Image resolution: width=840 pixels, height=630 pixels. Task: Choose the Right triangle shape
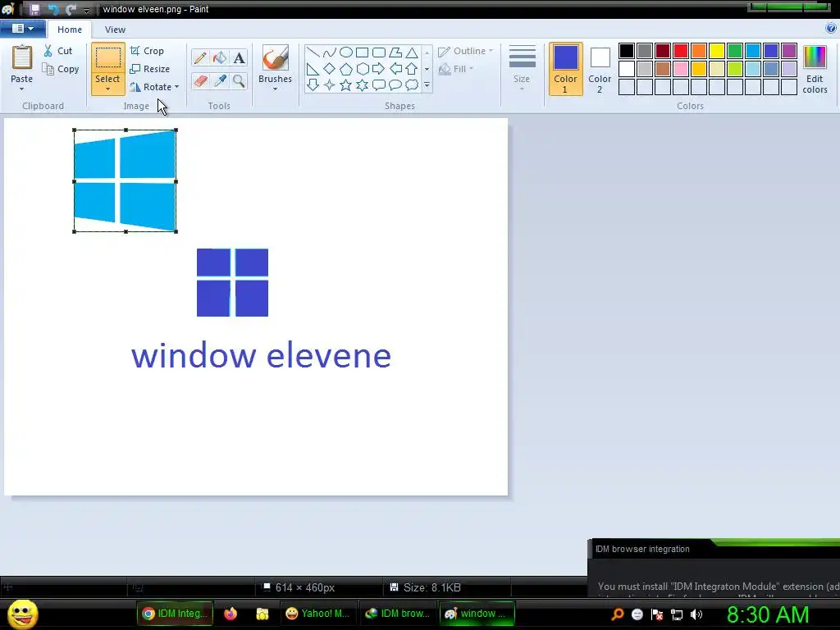click(313, 69)
